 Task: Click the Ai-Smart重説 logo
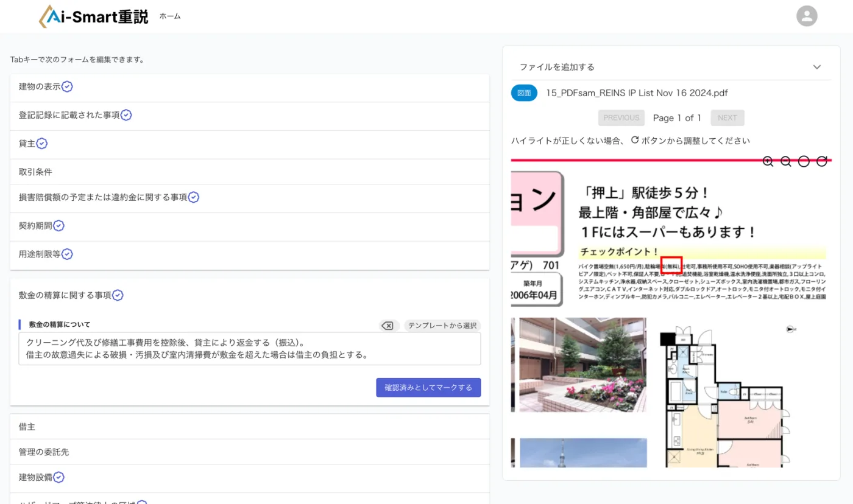point(94,16)
